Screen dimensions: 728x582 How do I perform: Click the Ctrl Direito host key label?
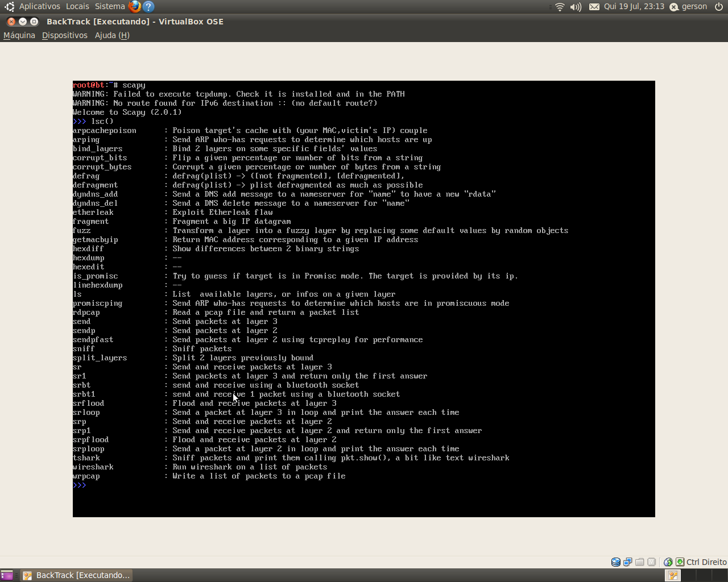706,562
